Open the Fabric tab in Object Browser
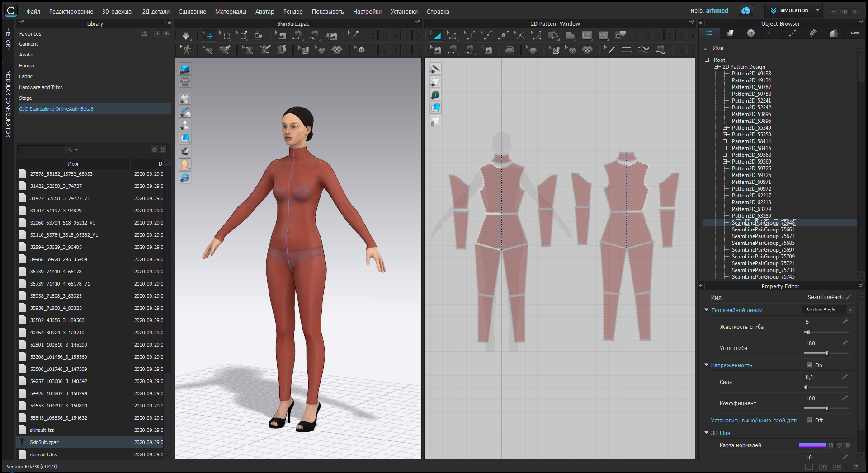The height and width of the screenshot is (473, 868). click(x=730, y=33)
